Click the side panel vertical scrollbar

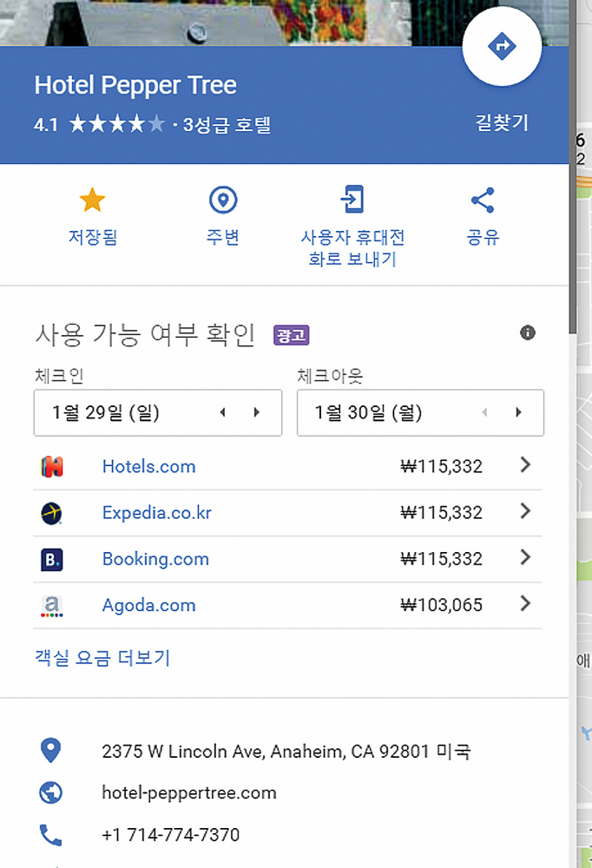pyautogui.click(x=573, y=166)
